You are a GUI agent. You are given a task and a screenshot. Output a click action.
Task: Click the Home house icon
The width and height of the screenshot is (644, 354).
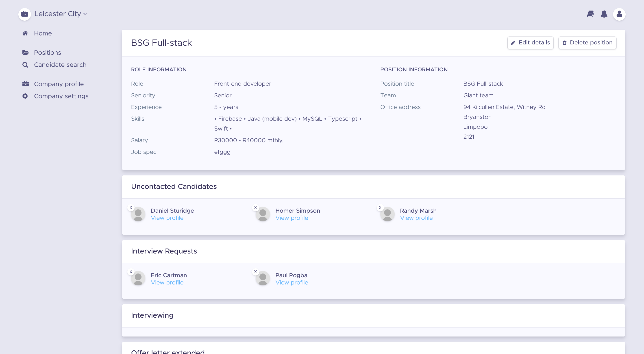[x=25, y=33]
